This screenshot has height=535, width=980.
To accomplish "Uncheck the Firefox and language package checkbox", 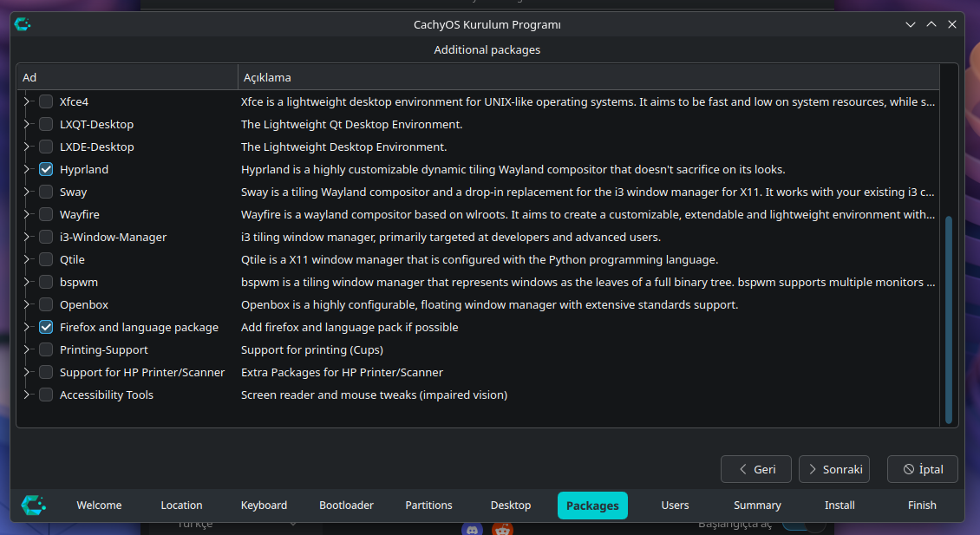I will tap(46, 327).
